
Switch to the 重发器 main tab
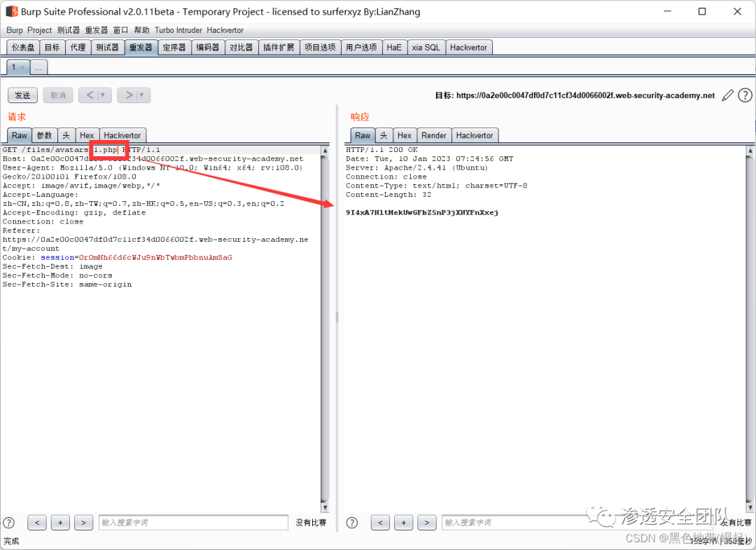[141, 47]
